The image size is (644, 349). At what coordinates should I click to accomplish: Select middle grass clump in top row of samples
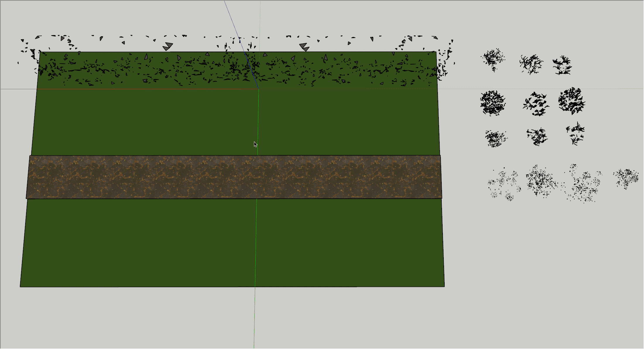tap(531, 64)
